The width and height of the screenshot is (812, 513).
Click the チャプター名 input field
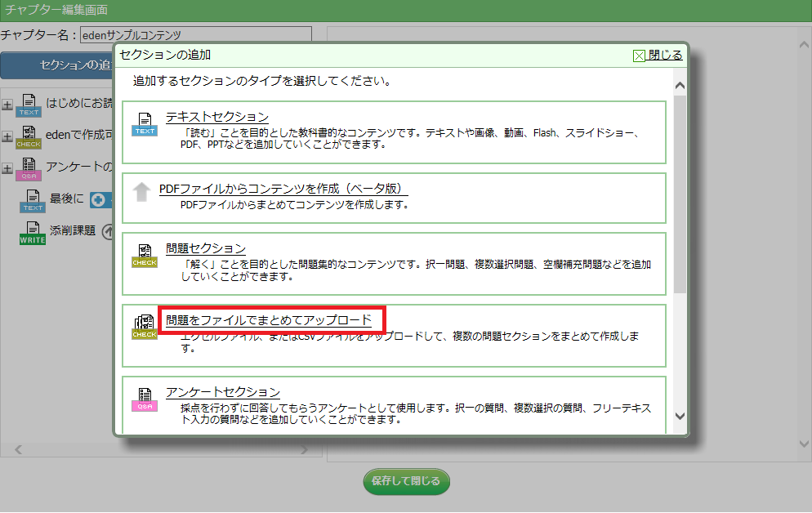point(196,34)
